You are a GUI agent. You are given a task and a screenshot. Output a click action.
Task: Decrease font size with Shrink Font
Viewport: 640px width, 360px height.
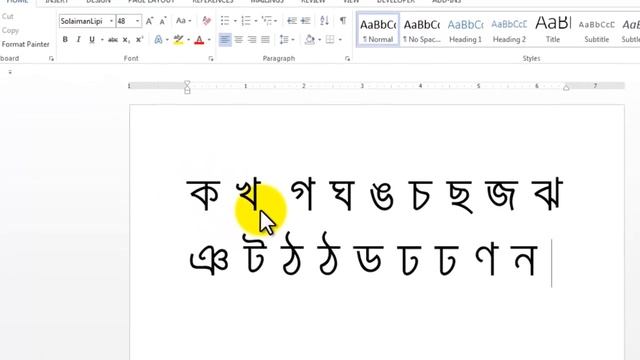(x=163, y=21)
